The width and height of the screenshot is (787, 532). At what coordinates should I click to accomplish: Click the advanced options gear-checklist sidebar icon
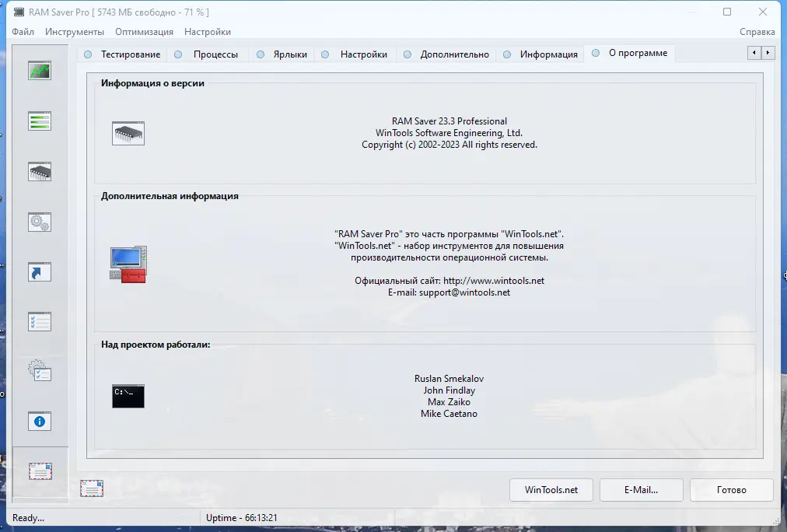click(x=39, y=371)
